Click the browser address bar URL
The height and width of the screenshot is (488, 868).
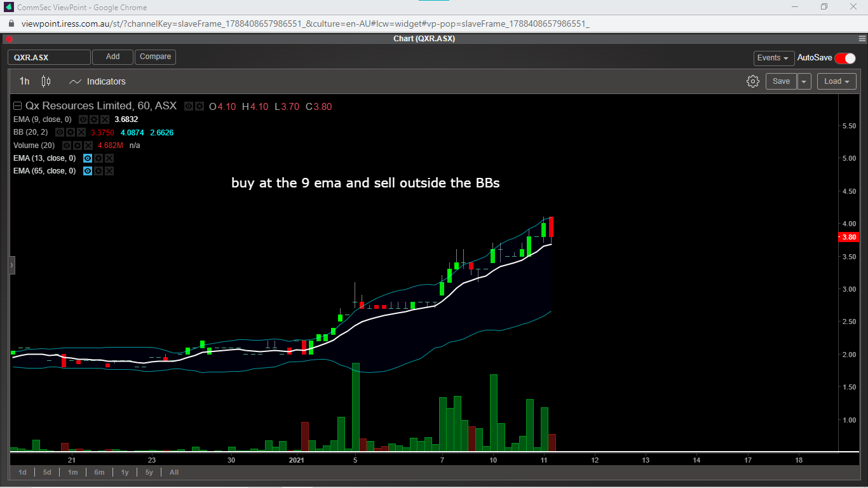(x=306, y=24)
